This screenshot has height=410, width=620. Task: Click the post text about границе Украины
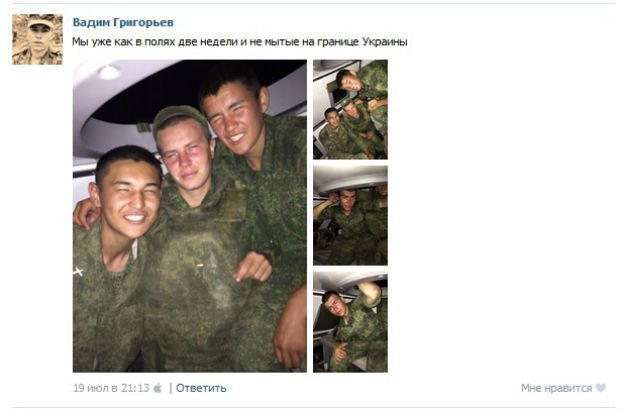240,42
